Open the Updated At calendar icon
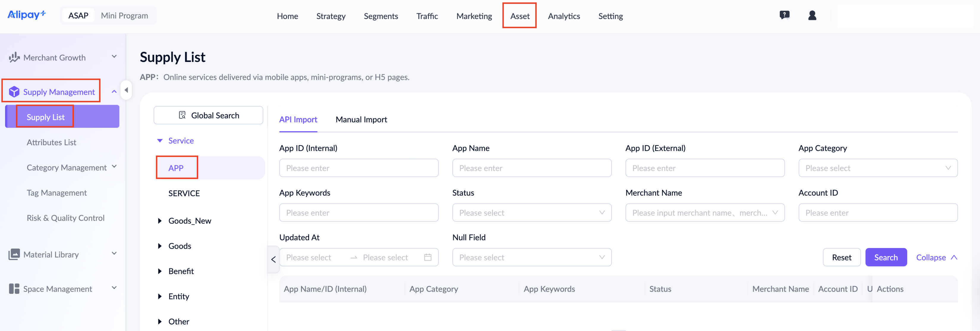 (428, 257)
